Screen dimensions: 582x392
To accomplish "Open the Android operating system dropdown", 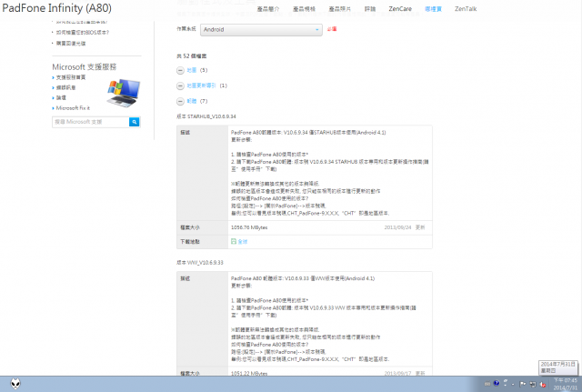I will click(x=261, y=30).
